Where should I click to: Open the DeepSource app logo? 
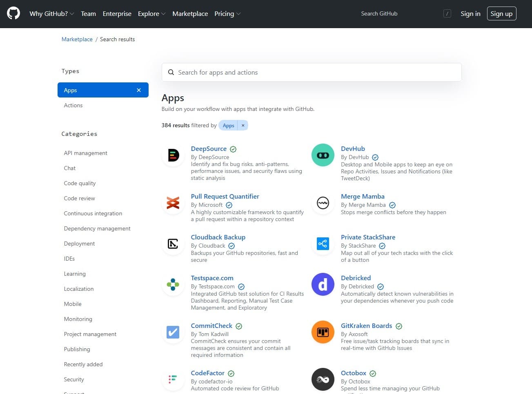(x=173, y=155)
